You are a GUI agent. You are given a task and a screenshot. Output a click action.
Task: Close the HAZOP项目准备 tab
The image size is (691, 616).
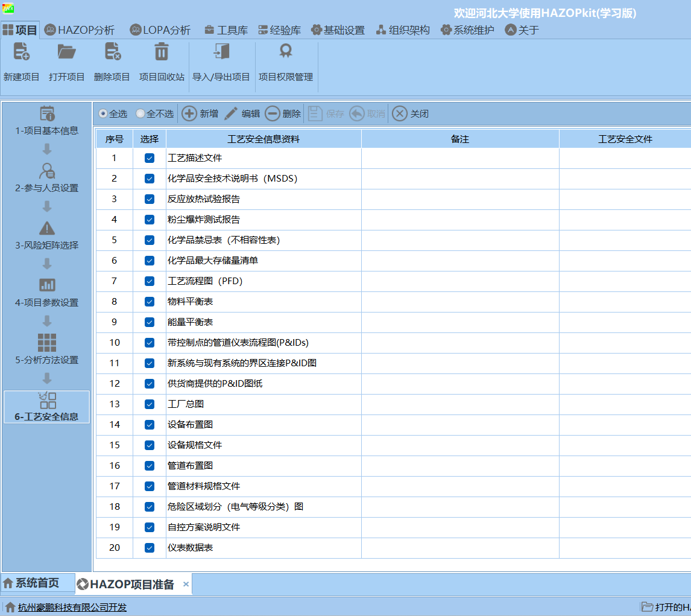[x=186, y=584]
